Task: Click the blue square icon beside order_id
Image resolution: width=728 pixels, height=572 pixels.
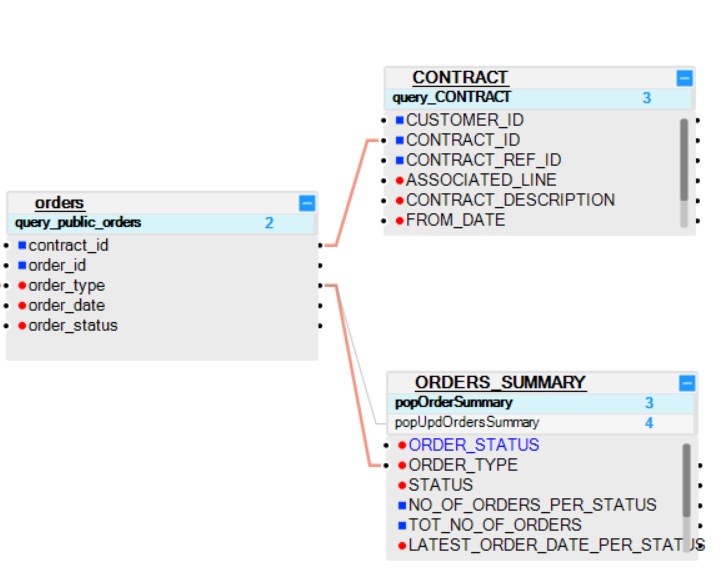Action: pos(22,265)
